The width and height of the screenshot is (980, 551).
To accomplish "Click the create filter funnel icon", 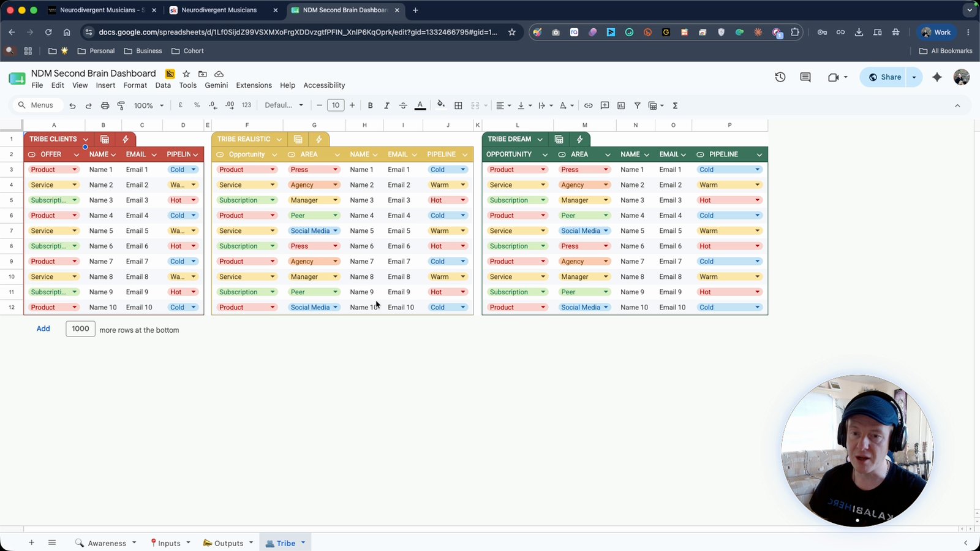I will tap(637, 105).
